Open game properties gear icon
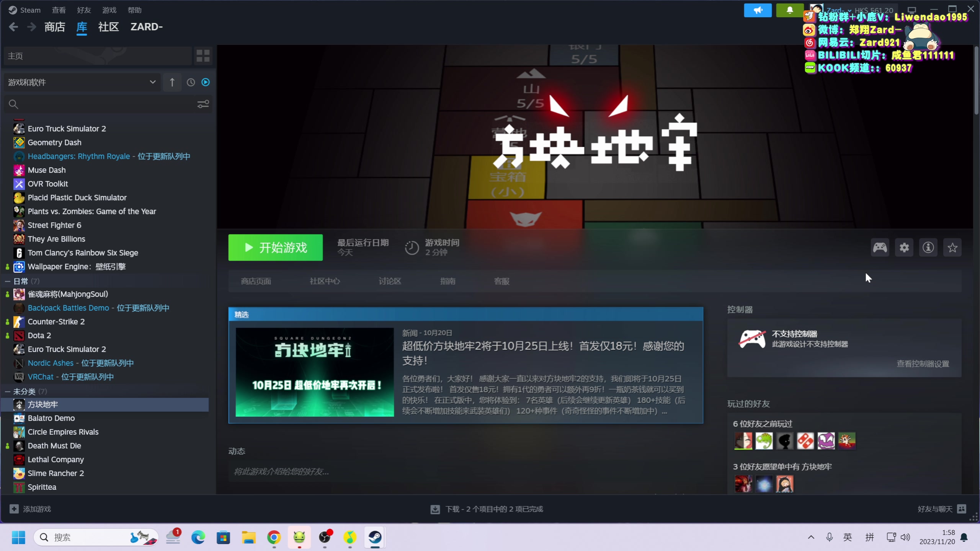980x551 pixels. pos(904,248)
